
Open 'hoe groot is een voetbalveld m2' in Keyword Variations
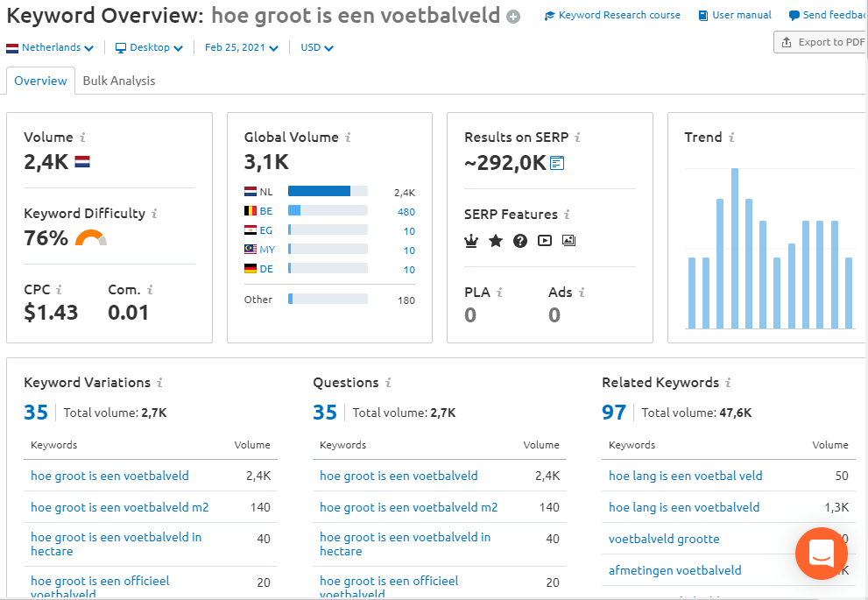click(120, 507)
